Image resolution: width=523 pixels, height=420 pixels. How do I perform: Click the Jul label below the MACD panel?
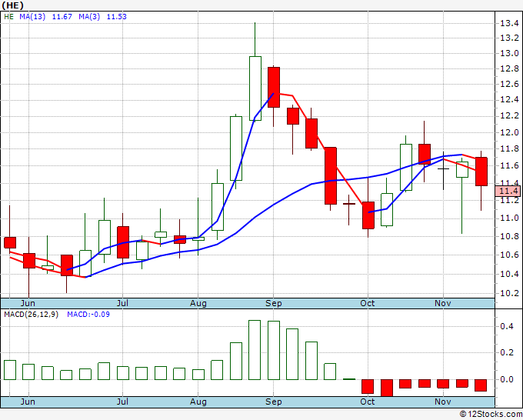(x=123, y=402)
